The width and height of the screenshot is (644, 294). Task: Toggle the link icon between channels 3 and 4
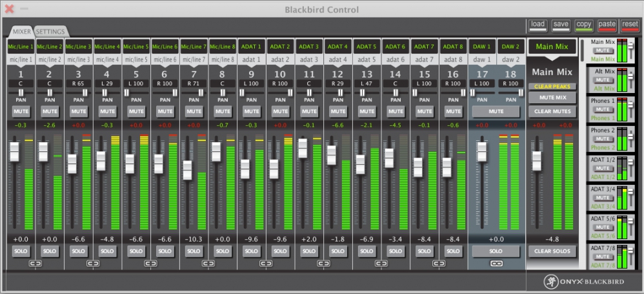pos(93,263)
